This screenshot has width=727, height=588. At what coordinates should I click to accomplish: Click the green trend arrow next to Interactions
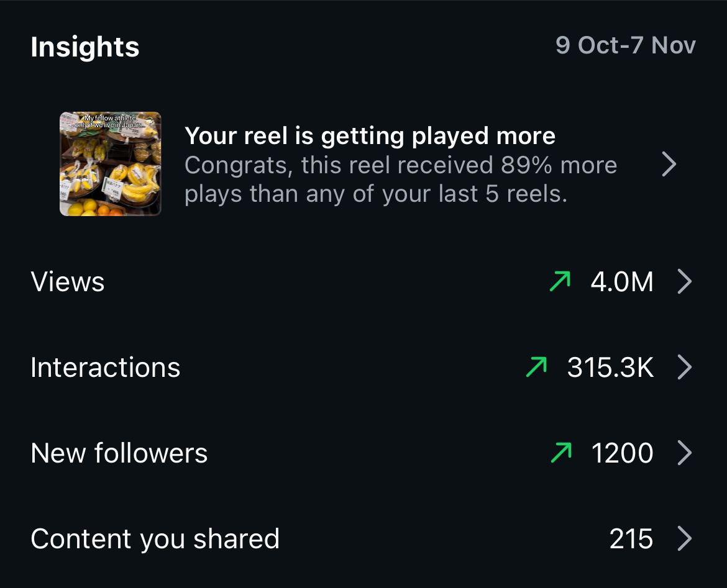pos(535,367)
